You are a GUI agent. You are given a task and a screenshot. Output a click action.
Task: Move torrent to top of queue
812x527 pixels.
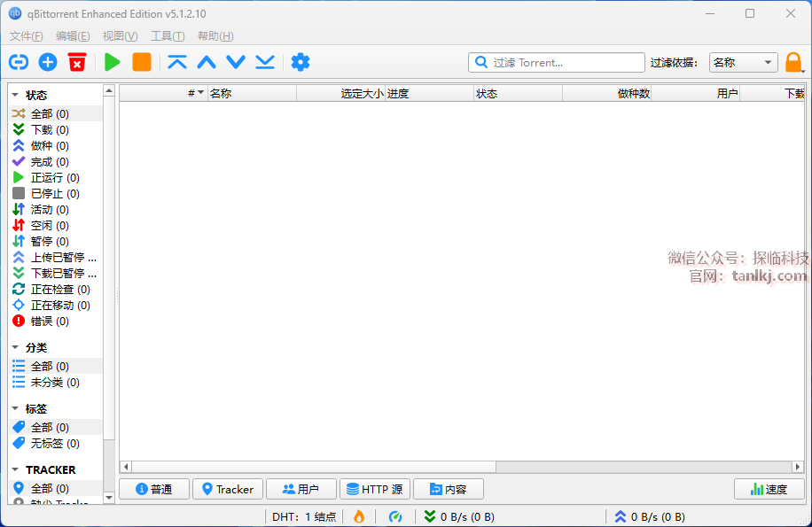click(x=177, y=62)
